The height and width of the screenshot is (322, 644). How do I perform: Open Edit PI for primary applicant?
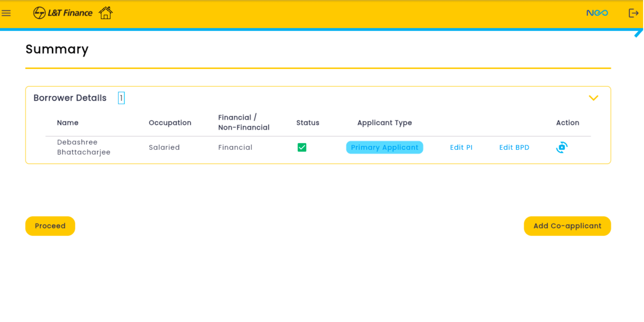coord(461,147)
